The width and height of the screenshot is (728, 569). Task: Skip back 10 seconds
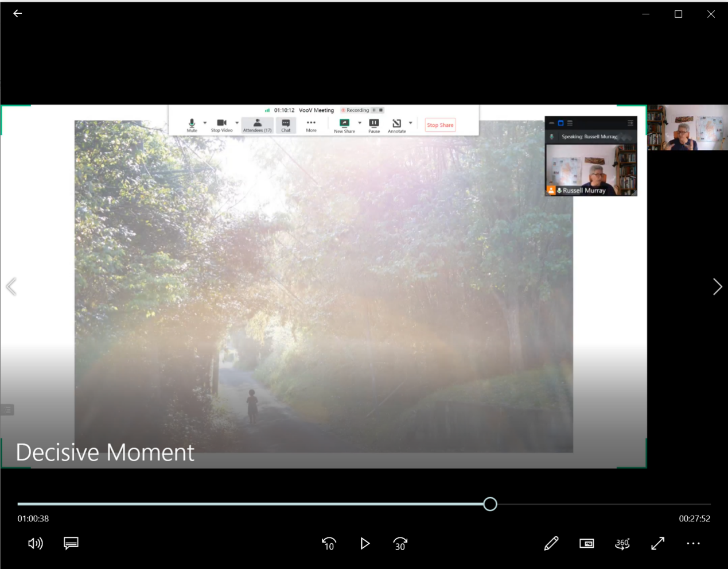(x=329, y=543)
